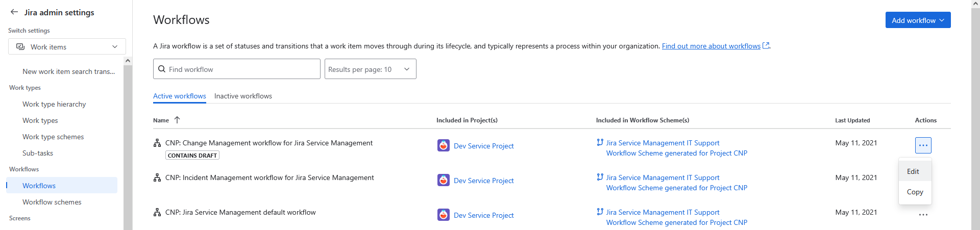
Task: Open the Results per page dropdown
Action: point(370,69)
